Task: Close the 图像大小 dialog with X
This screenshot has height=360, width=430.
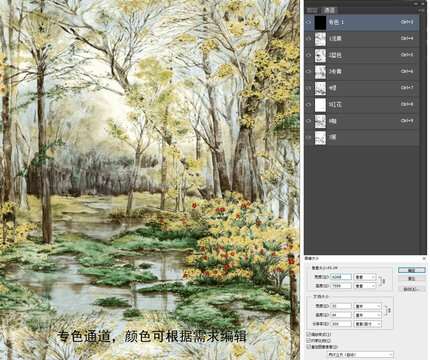Action: [424, 258]
